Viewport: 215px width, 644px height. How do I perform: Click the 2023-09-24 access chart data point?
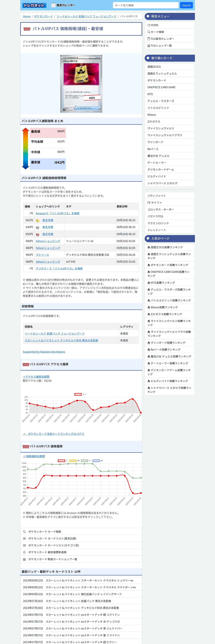[133, 399]
